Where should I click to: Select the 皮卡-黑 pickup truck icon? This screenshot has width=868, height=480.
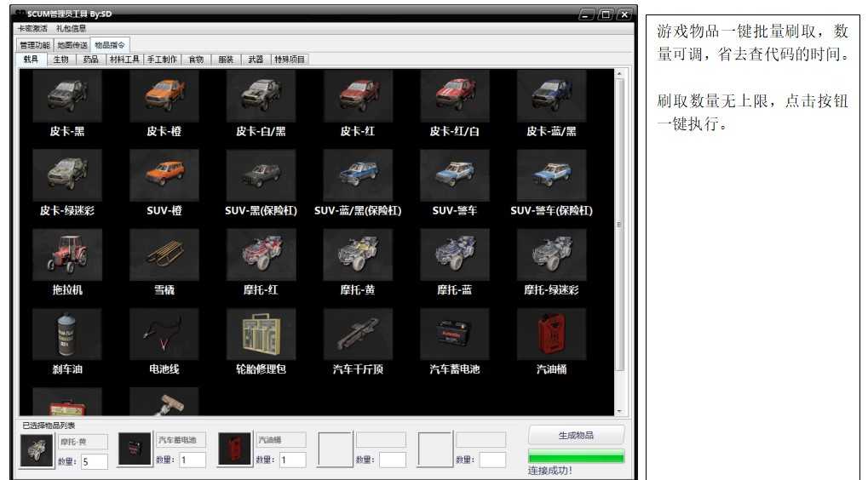(x=67, y=96)
